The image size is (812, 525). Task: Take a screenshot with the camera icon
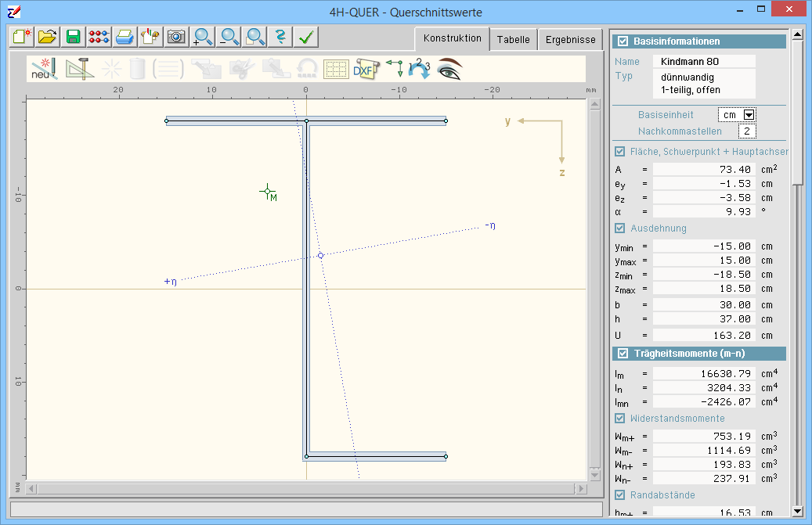pos(176,37)
